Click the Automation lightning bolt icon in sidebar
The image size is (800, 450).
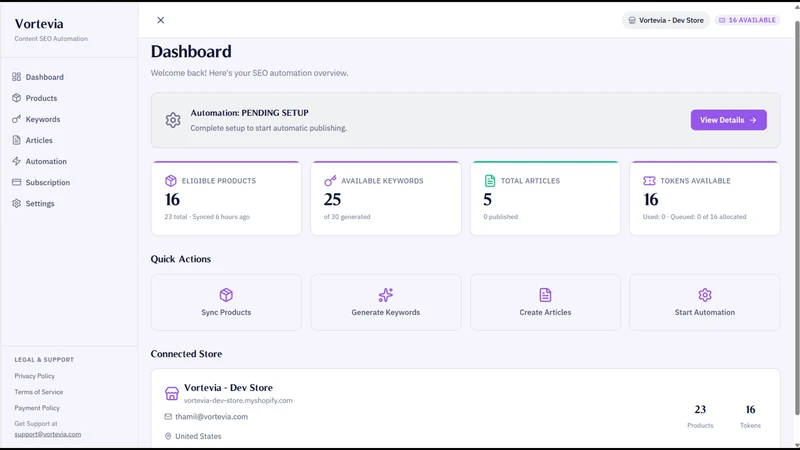tap(16, 161)
